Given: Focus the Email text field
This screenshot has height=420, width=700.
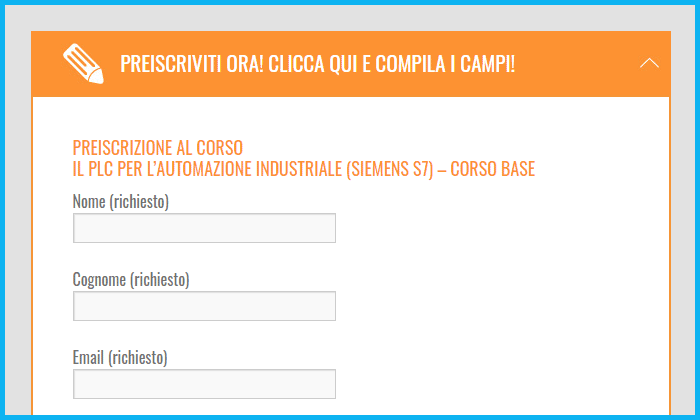Looking at the screenshot, I should coord(204,384).
